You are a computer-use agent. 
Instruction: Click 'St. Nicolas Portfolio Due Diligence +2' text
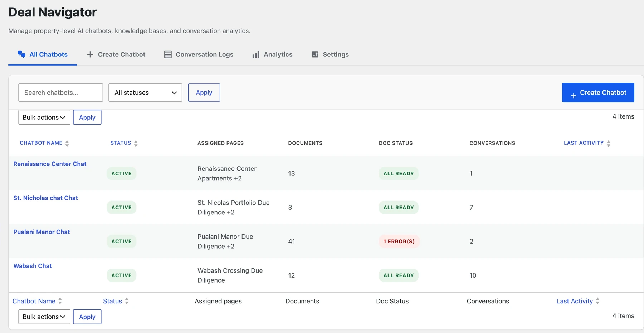tap(234, 208)
